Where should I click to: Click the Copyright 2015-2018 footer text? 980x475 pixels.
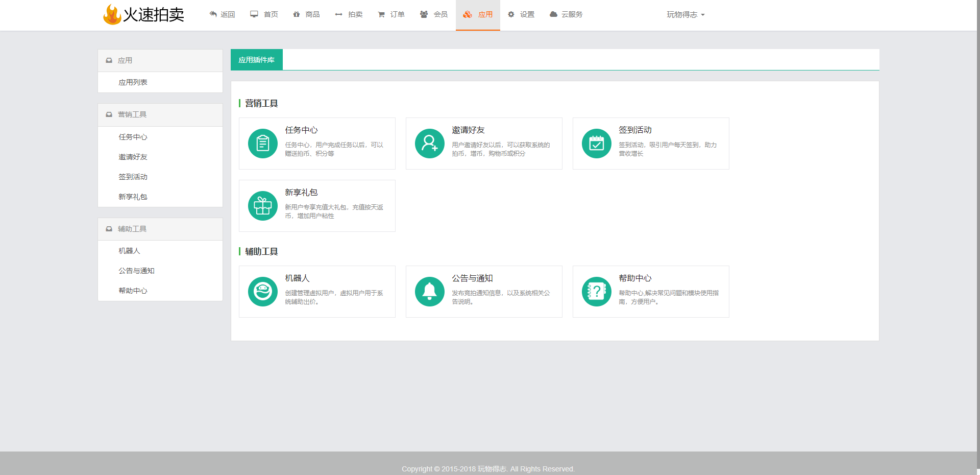pos(488,469)
